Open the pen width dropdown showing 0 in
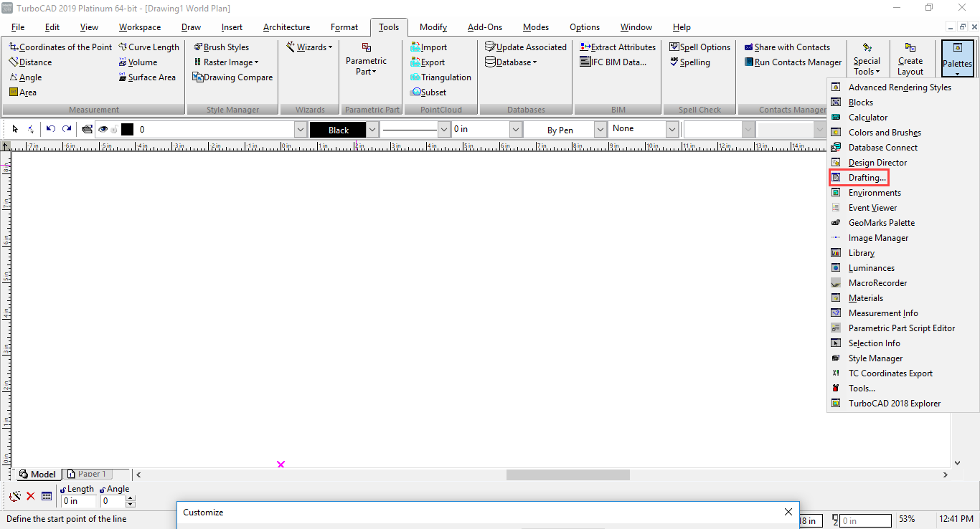 (x=515, y=130)
